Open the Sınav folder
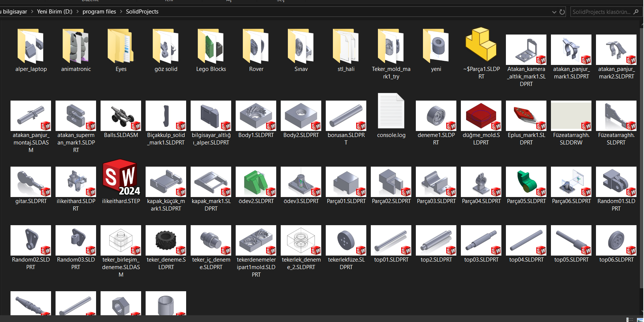The image size is (644, 322). tap(301, 50)
